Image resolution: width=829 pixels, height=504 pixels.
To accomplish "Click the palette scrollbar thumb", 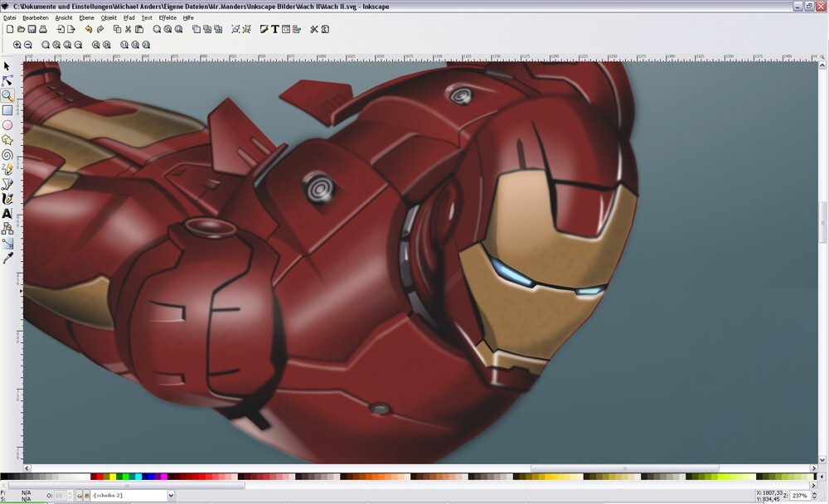I will (126, 485).
